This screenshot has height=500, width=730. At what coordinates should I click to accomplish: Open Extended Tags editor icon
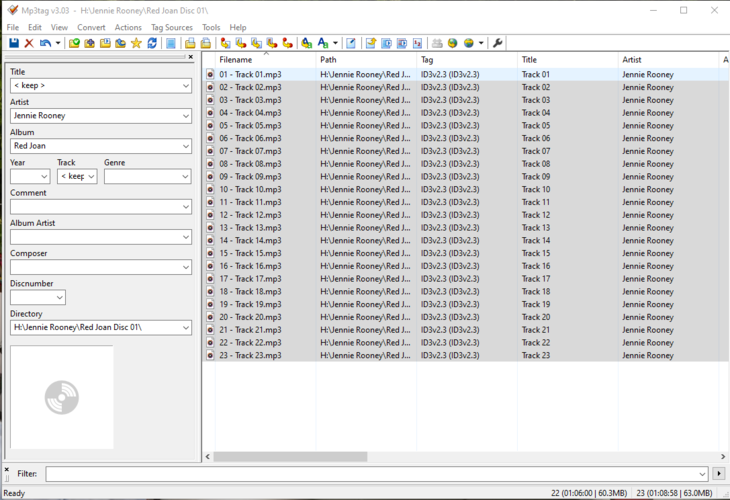point(351,43)
